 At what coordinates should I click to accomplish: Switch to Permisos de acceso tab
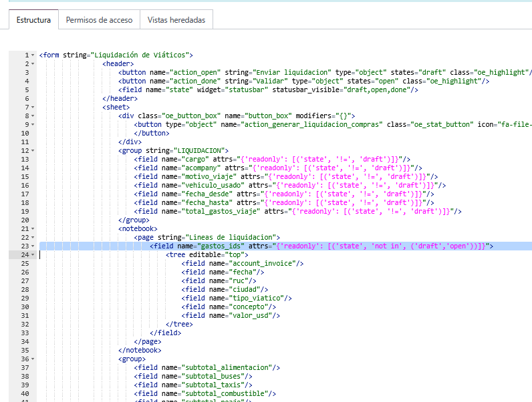point(99,20)
